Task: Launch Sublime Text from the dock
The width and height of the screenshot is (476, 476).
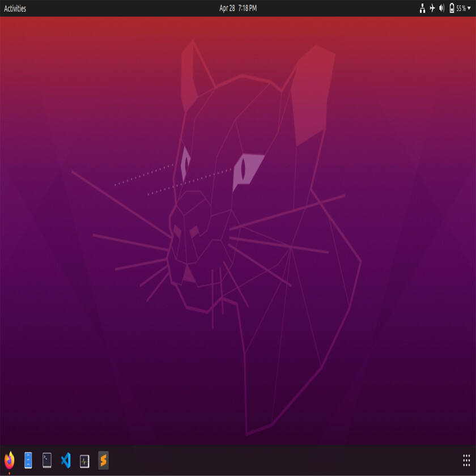Action: coord(103,460)
